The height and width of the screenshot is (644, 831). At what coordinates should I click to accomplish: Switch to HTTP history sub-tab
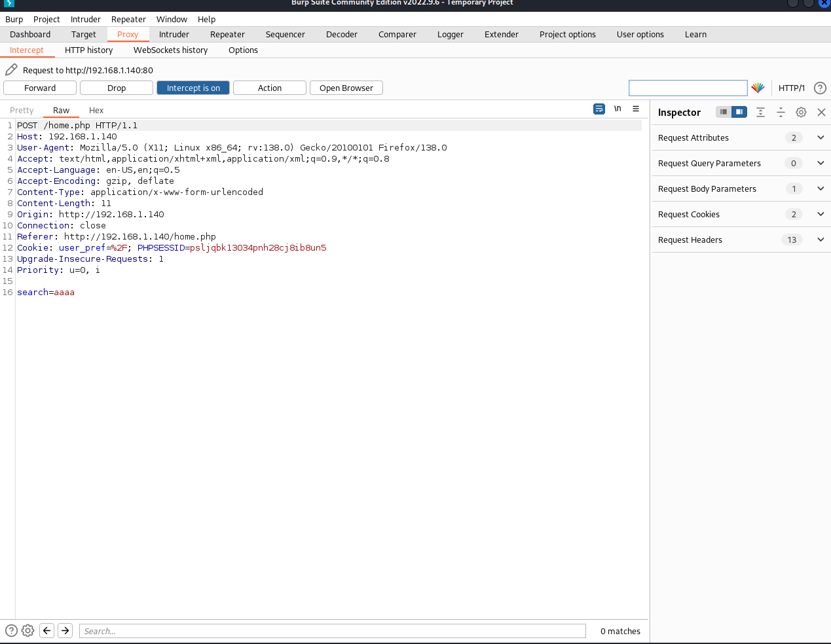coord(89,50)
